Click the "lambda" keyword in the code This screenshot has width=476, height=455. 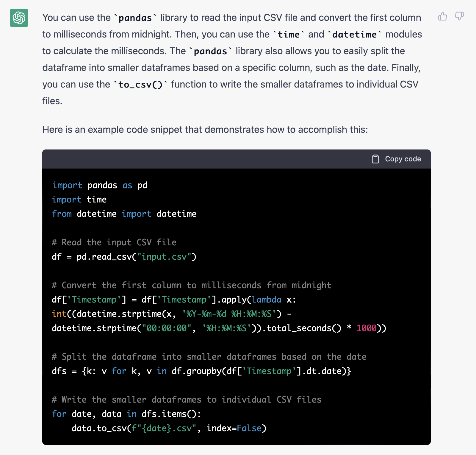coord(267,300)
